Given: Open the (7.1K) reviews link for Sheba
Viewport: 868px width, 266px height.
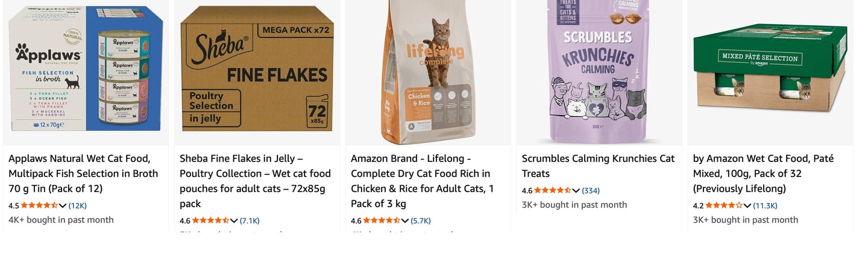Looking at the screenshot, I should [250, 221].
